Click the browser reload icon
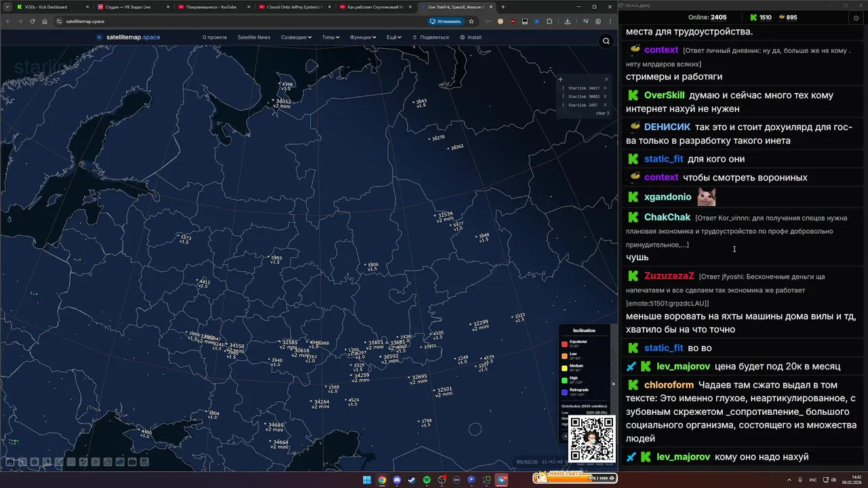868x488 pixels. coord(32,21)
